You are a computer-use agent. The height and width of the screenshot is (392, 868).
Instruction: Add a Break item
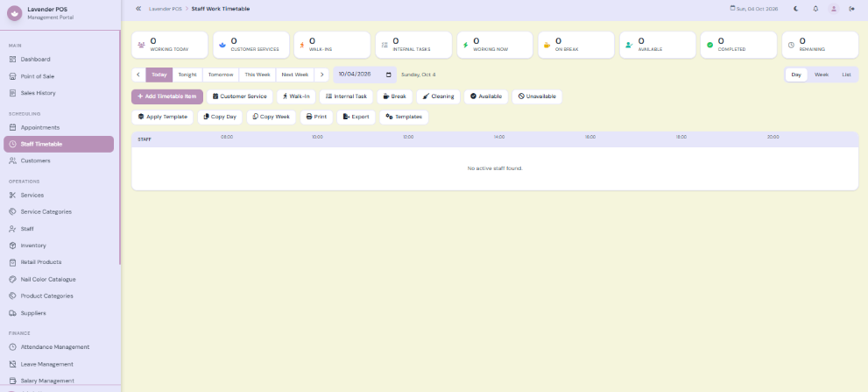pyautogui.click(x=395, y=96)
